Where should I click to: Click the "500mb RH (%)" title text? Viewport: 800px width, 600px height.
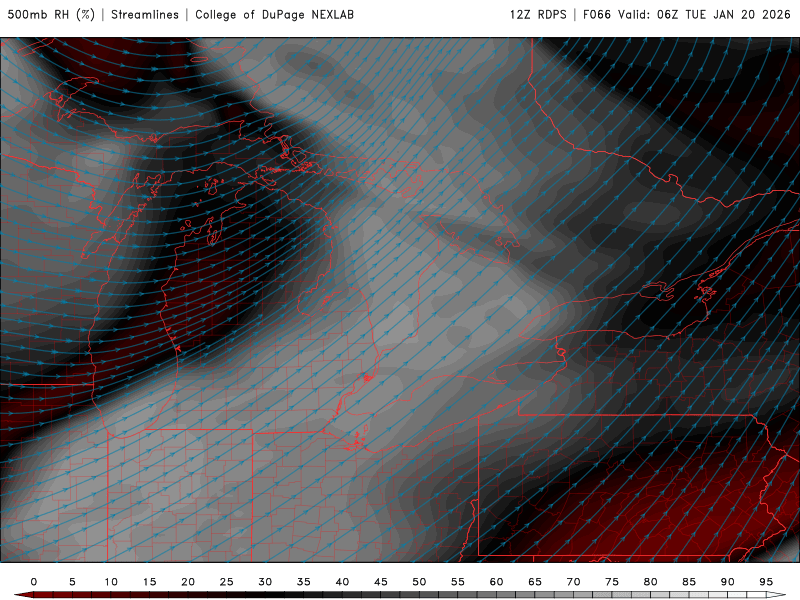(51, 14)
